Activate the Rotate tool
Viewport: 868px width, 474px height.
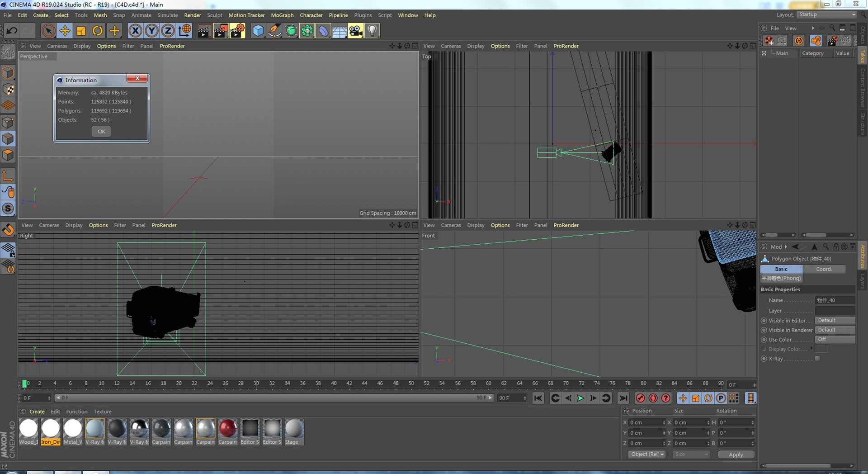pyautogui.click(x=98, y=31)
